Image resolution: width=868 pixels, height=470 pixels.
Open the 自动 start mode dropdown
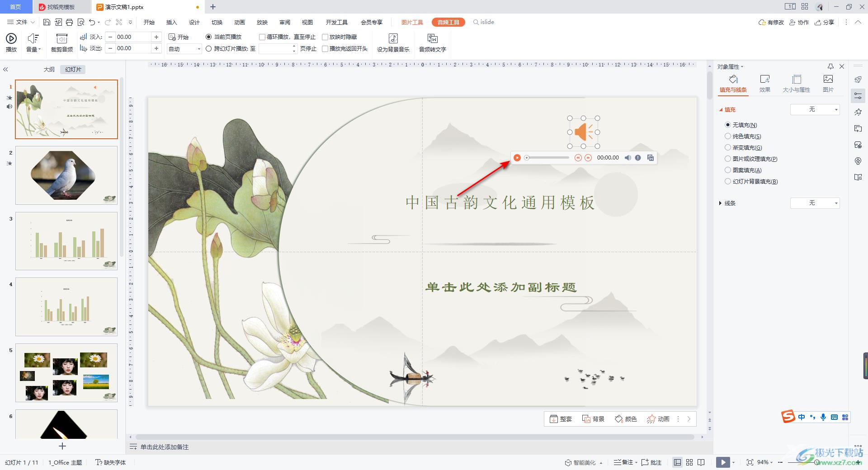(184, 49)
